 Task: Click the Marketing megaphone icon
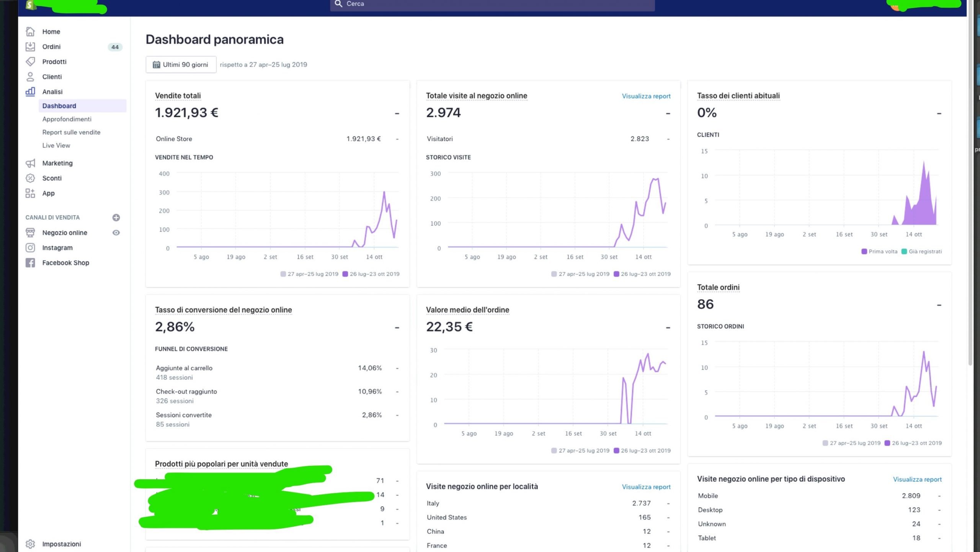30,163
